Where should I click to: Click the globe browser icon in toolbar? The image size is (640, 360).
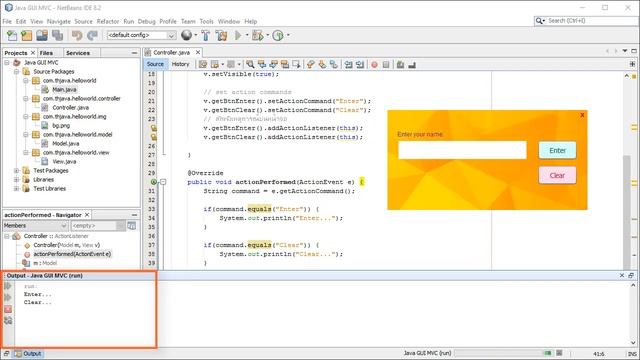(187, 36)
